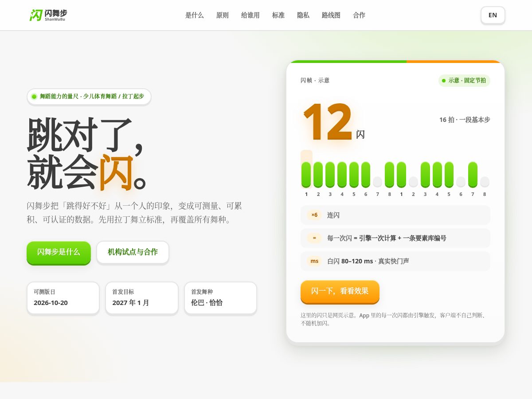
Task: Click the 跳对了，就会闪 headline
Action: [87, 154]
